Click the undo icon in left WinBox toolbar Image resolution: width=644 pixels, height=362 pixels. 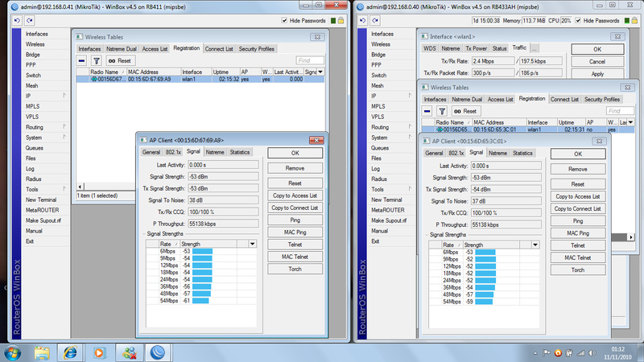[x=18, y=19]
